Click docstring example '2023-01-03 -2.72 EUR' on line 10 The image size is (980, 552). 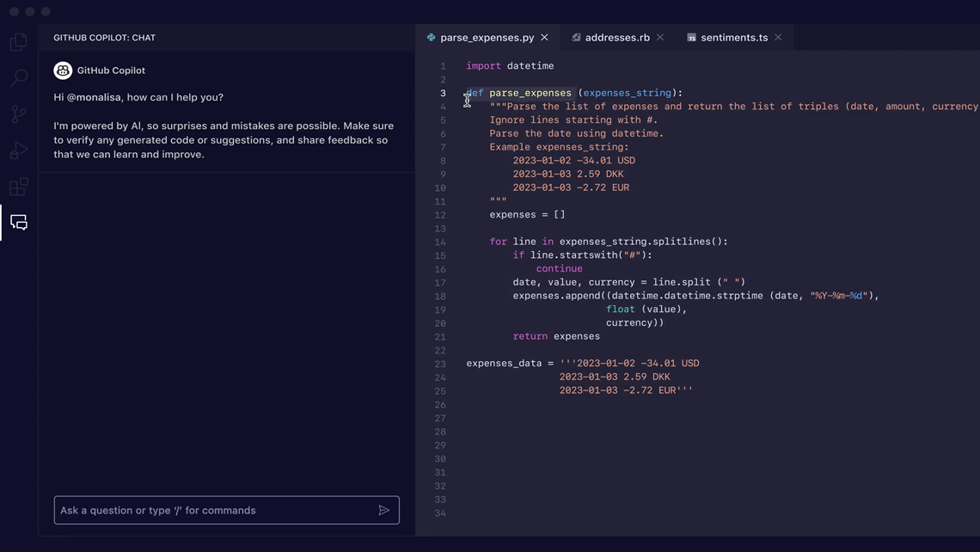click(572, 187)
